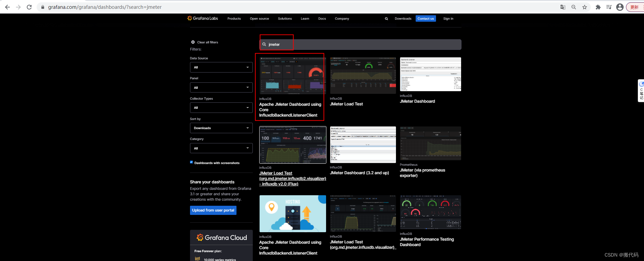Open the media control playlist icon
644x261 pixels.
coord(609,7)
